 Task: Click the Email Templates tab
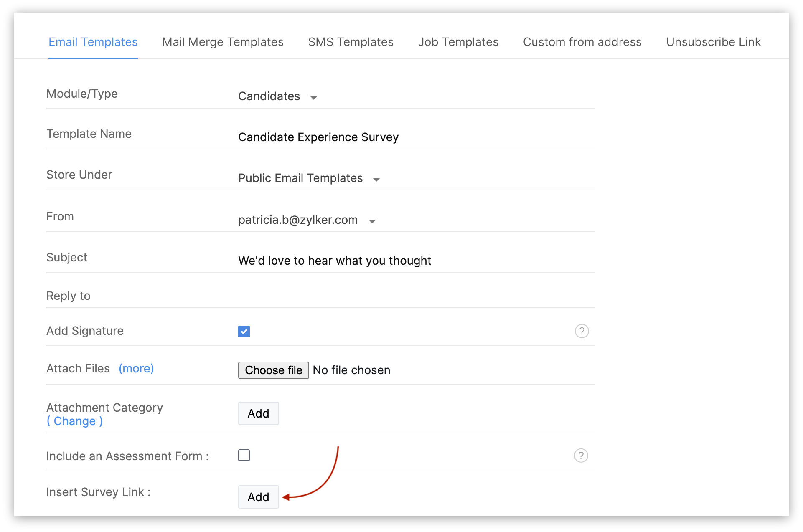pyautogui.click(x=93, y=42)
